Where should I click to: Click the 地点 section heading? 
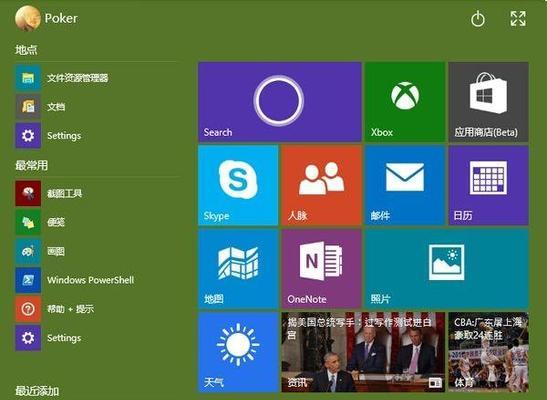(26, 50)
